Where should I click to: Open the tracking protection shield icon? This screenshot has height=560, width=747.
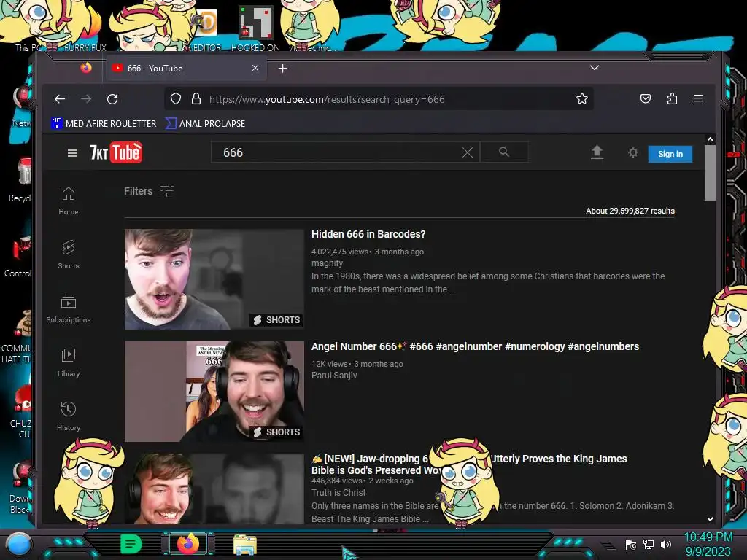[176, 98]
